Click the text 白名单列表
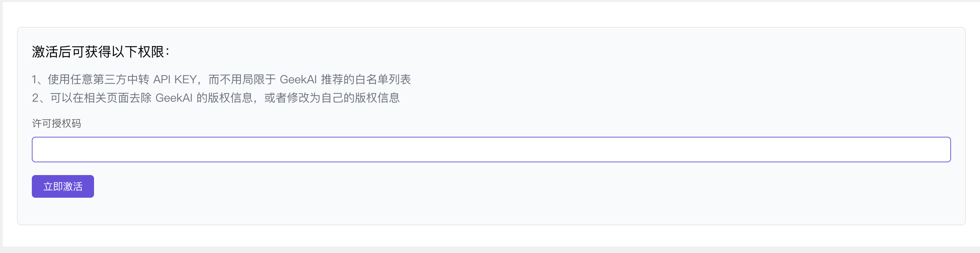980x253 pixels. pyautogui.click(x=383, y=79)
